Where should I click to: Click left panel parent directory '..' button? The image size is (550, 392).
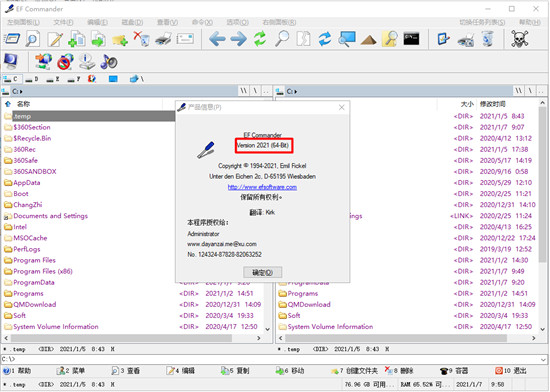coord(266,91)
